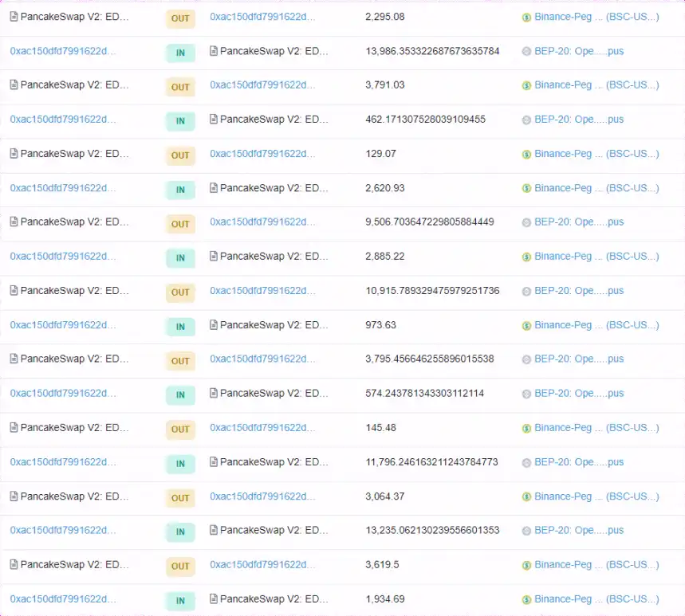Click the contract icon in the 973.63 row
Viewport: 685px width, 616px height.
(214, 325)
